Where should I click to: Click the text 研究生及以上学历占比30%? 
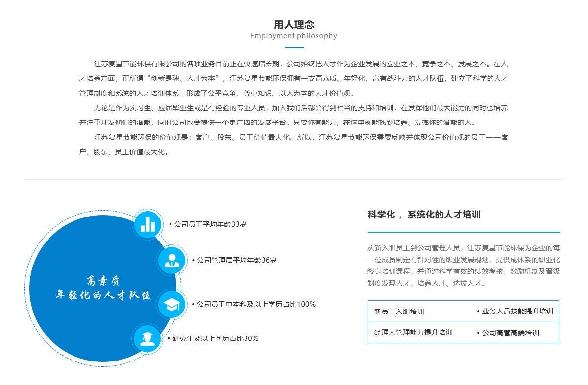coord(215,338)
